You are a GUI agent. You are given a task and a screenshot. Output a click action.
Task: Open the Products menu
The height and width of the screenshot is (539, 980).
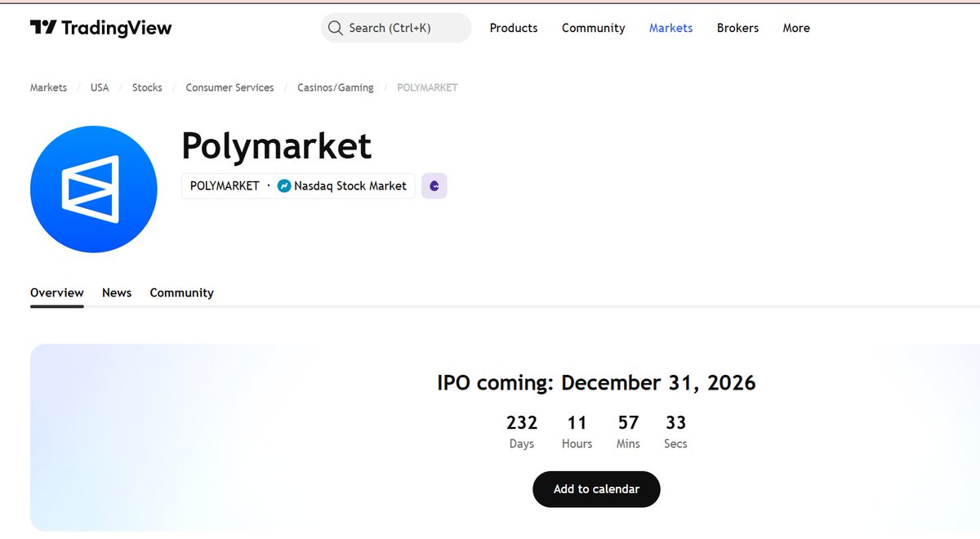click(514, 28)
